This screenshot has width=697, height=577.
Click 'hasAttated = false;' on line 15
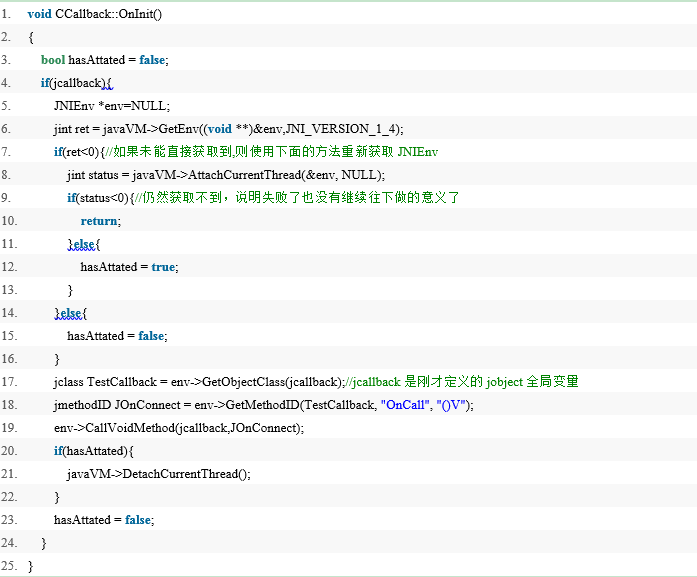[x=117, y=336]
